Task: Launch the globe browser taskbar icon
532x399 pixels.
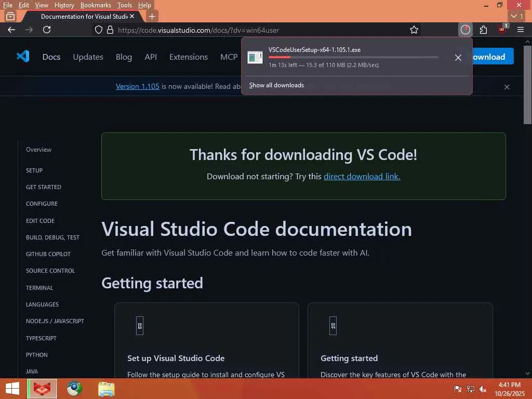Action: (x=74, y=389)
